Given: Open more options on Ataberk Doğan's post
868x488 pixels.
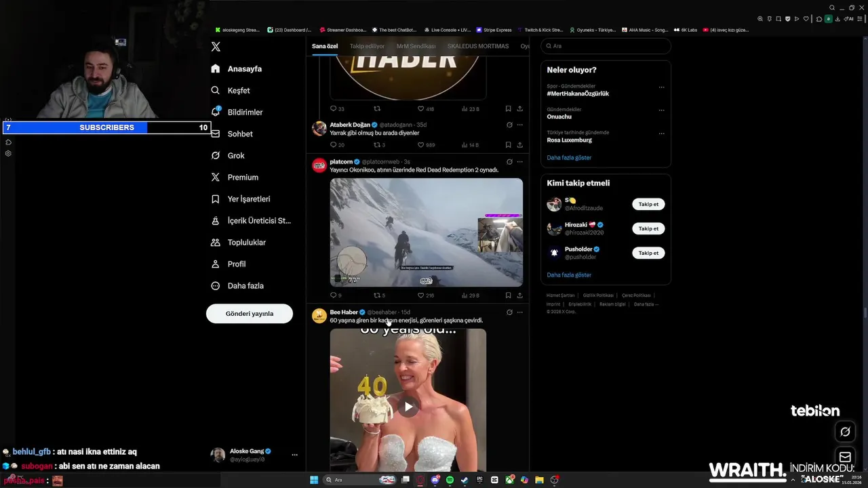Looking at the screenshot, I should pos(520,125).
